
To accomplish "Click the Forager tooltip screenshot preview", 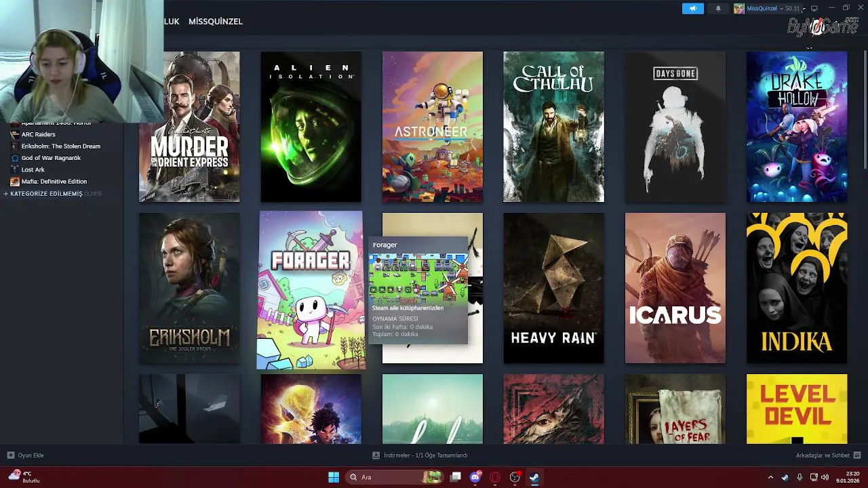I will pyautogui.click(x=418, y=277).
